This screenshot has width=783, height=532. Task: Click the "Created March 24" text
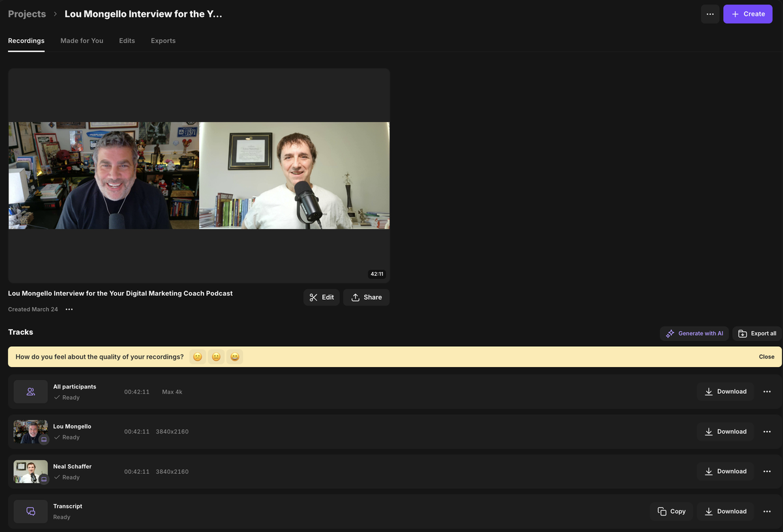(33, 309)
